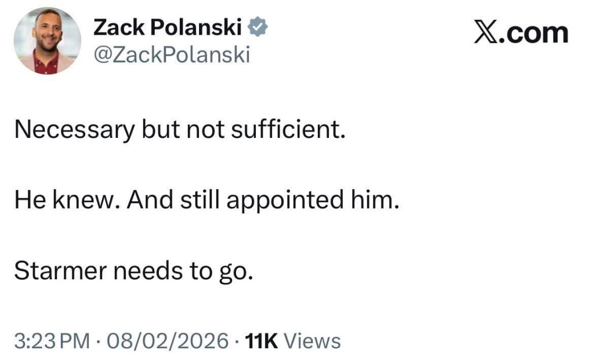
Task: Open the Zack Polanski display name
Action: [x=166, y=27]
